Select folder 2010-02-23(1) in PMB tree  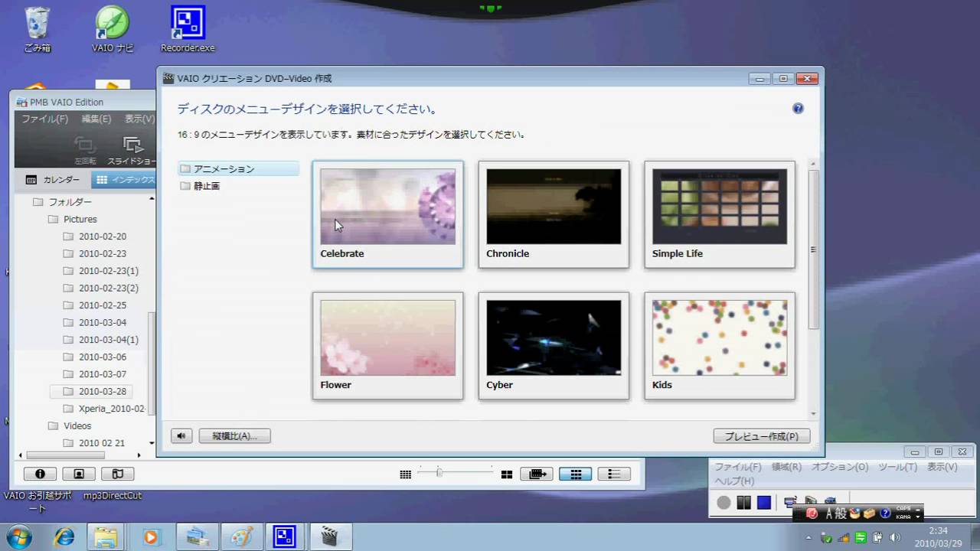[101, 271]
